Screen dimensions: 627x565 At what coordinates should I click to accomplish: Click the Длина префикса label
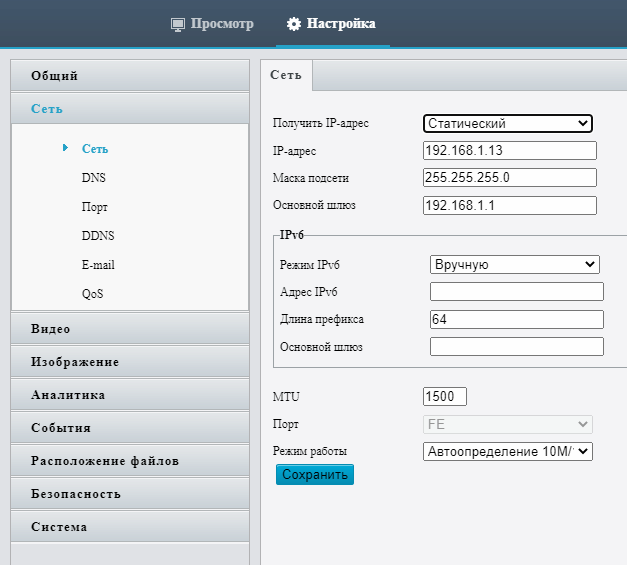[322, 319]
